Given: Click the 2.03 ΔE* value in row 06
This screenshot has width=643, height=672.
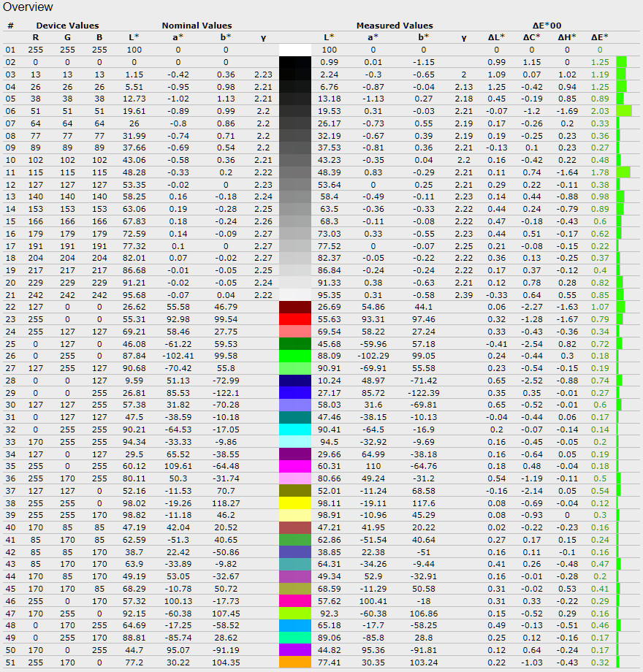Looking at the screenshot, I should (x=600, y=111).
